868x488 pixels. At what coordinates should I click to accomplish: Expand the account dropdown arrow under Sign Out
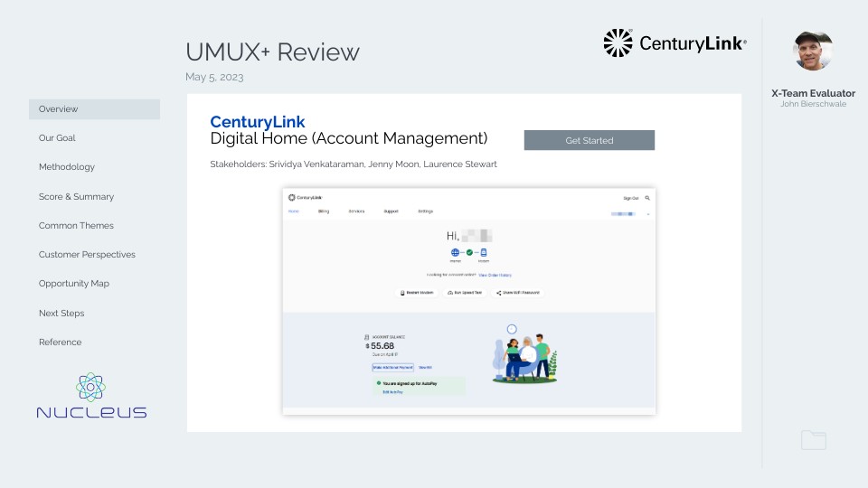[647, 214]
